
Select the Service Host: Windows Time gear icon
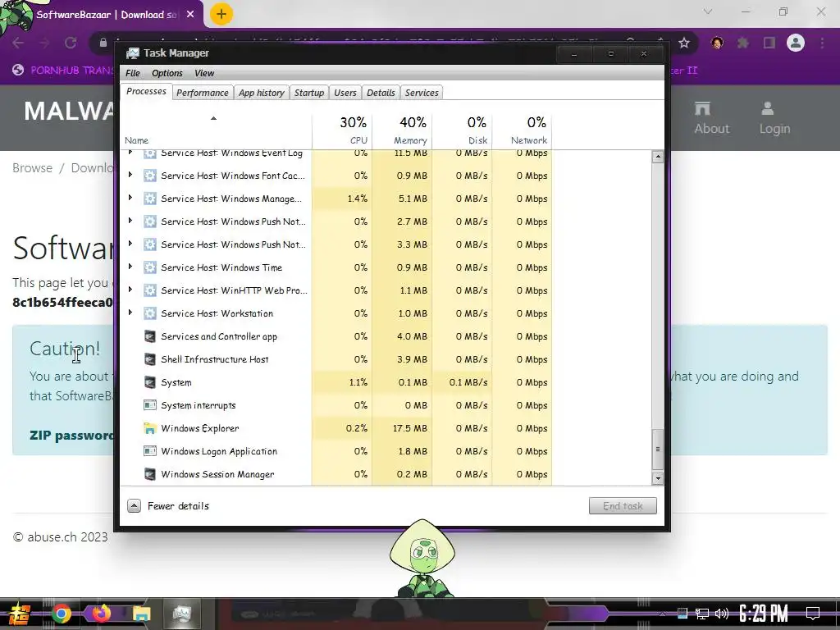150,267
